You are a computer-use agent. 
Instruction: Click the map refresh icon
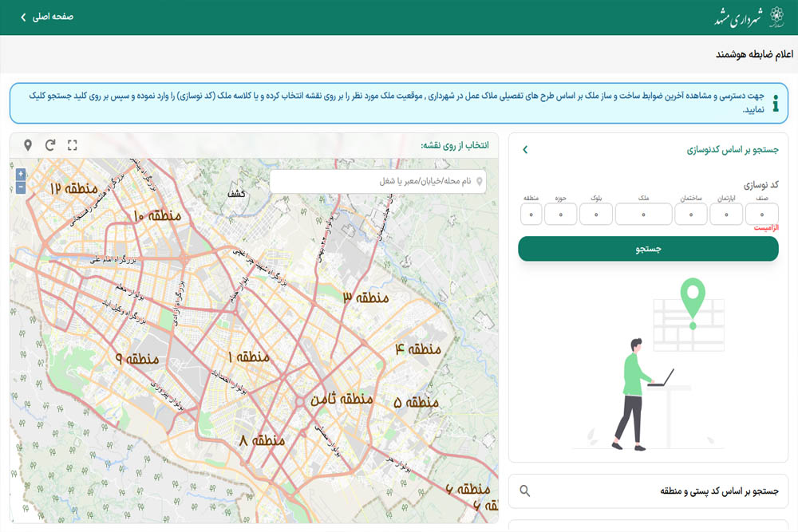50,145
